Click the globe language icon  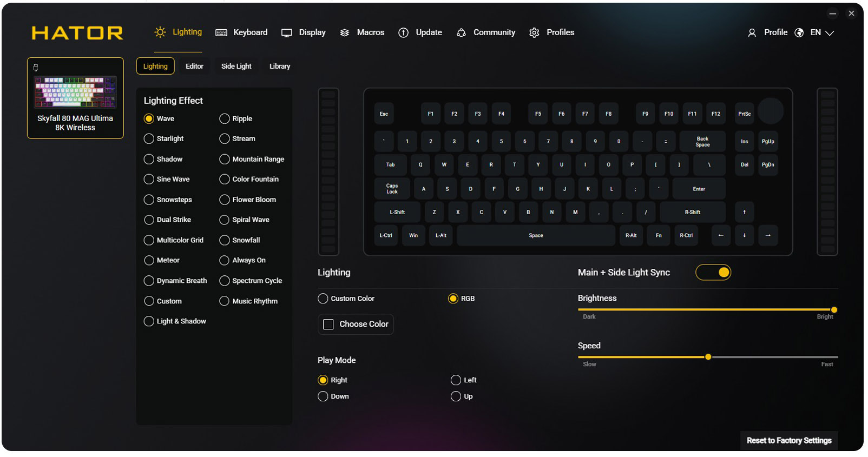pyautogui.click(x=799, y=33)
